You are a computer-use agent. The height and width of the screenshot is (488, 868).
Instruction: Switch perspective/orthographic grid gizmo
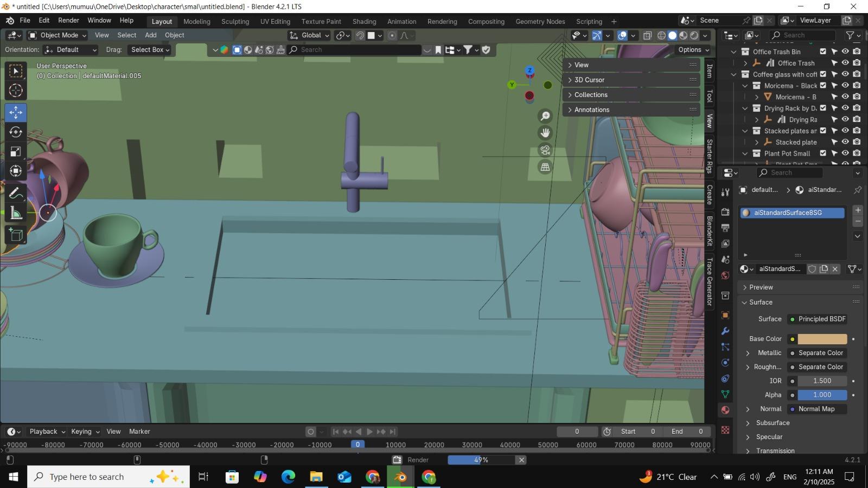(545, 167)
